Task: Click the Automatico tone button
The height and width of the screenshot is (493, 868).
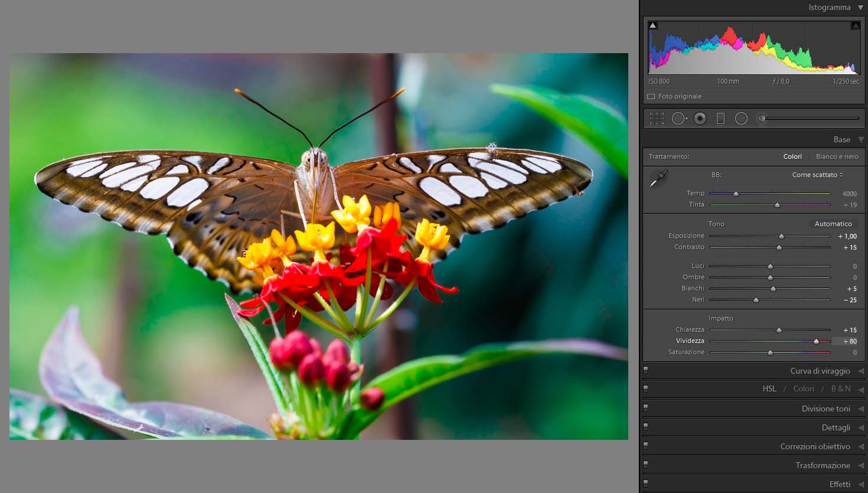Action: [x=833, y=224]
